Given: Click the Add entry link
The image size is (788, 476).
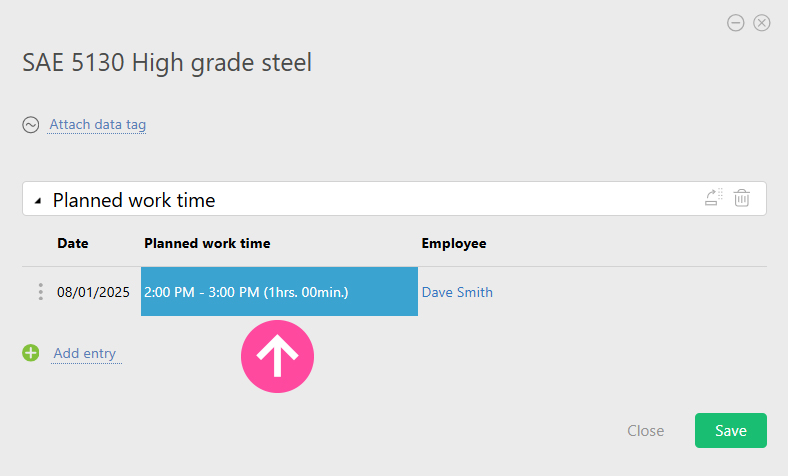Looking at the screenshot, I should (x=85, y=353).
